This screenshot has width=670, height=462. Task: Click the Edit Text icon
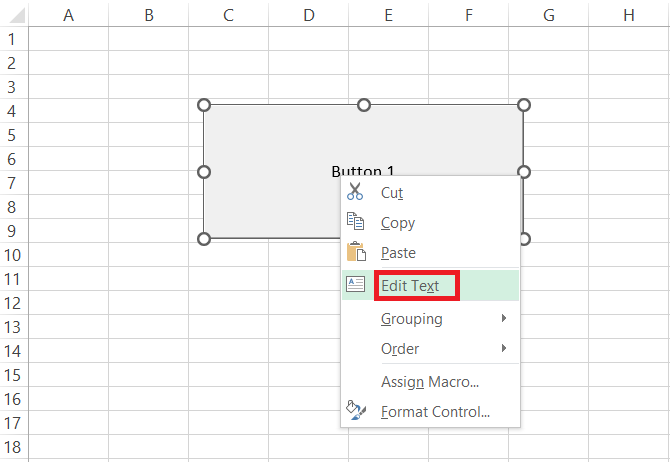pos(355,284)
